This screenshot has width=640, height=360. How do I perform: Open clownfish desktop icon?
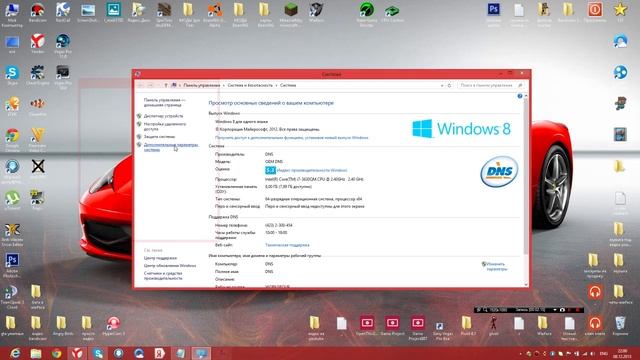[x=38, y=107]
